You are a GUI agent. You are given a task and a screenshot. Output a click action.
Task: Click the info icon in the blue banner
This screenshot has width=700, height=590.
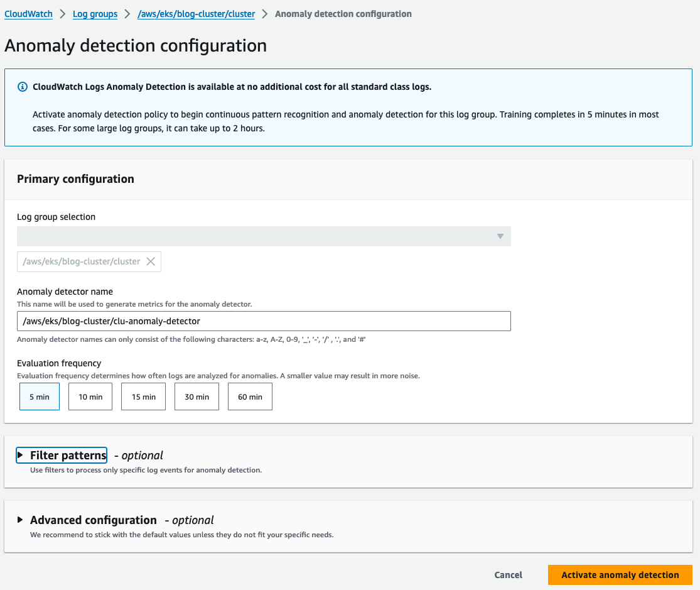[22, 87]
